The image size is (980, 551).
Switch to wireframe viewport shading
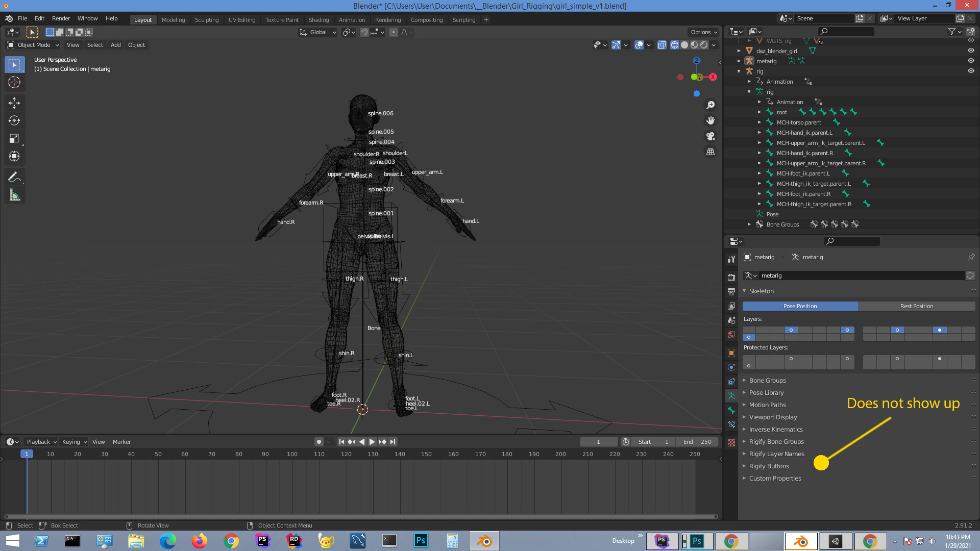pos(675,45)
